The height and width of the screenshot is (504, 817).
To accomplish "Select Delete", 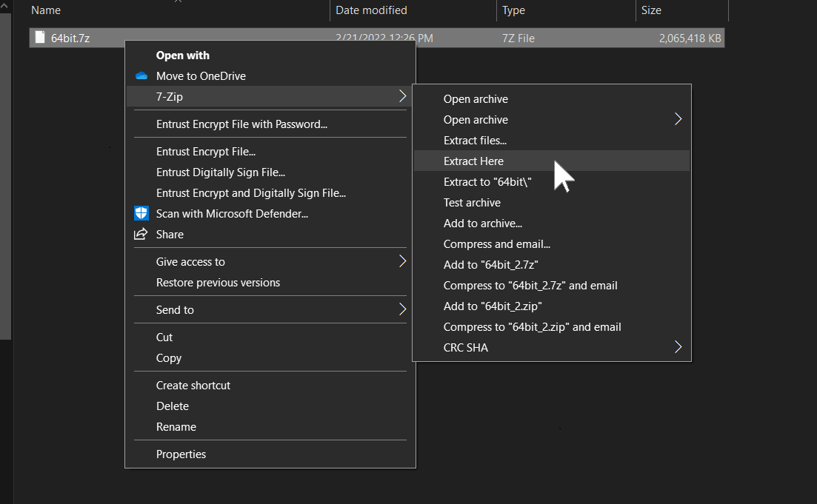I will click(x=270, y=406).
